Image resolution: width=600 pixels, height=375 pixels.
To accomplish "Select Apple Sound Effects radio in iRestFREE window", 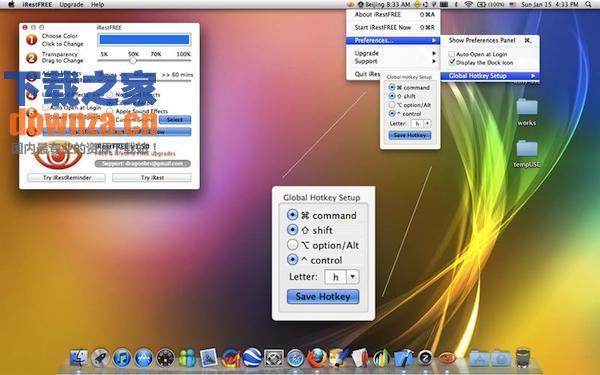I will tap(110, 111).
